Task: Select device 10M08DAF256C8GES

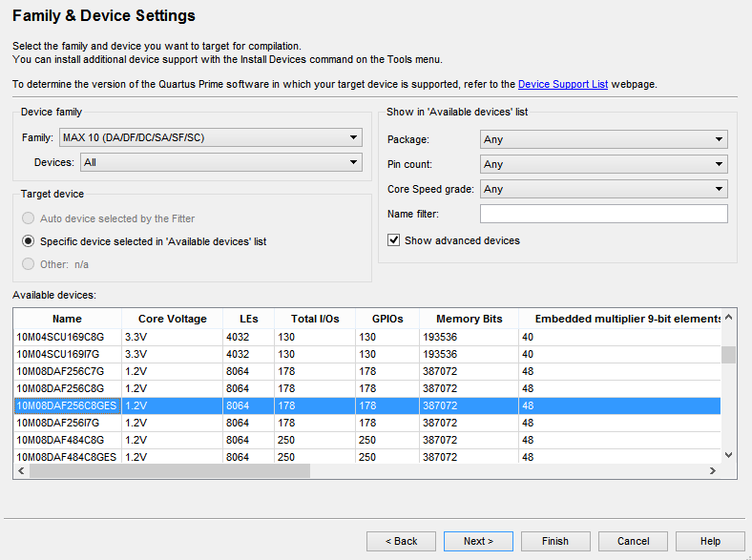Action: pos(366,405)
